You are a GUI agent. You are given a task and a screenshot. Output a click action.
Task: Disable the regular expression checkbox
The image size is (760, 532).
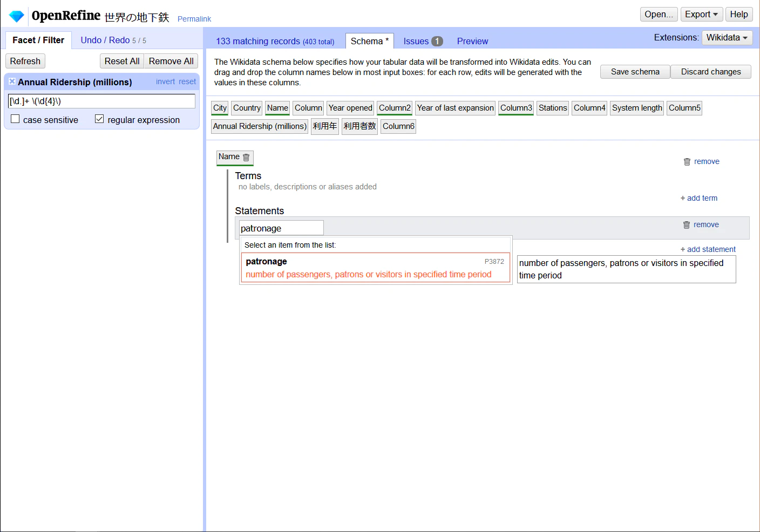pyautogui.click(x=99, y=119)
